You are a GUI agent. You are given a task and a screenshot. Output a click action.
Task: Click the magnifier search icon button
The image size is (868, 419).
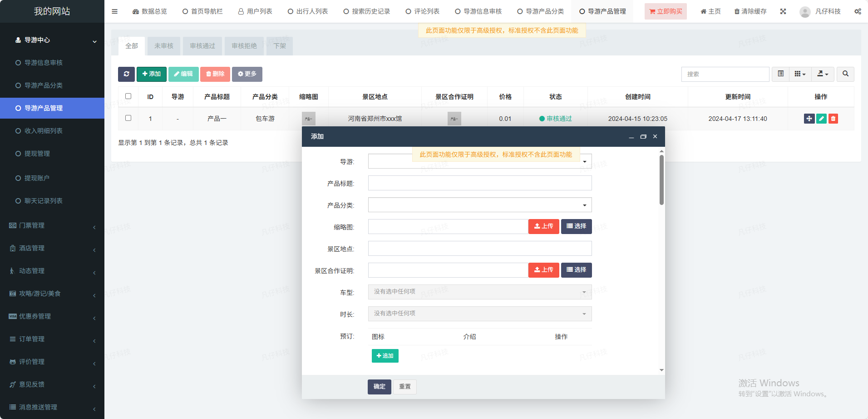[845, 74]
